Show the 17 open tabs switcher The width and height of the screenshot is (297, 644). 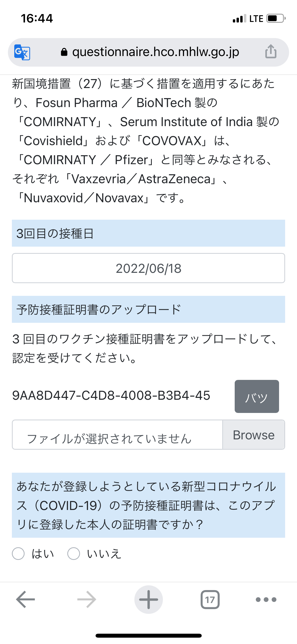pyautogui.click(x=210, y=599)
